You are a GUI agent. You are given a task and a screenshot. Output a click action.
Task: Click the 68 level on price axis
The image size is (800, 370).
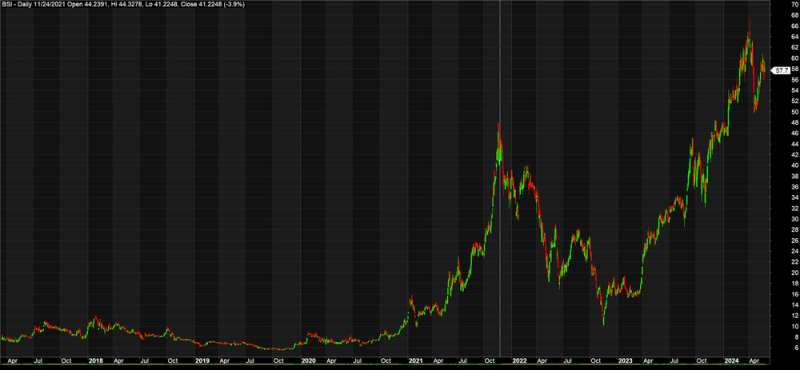(793, 15)
